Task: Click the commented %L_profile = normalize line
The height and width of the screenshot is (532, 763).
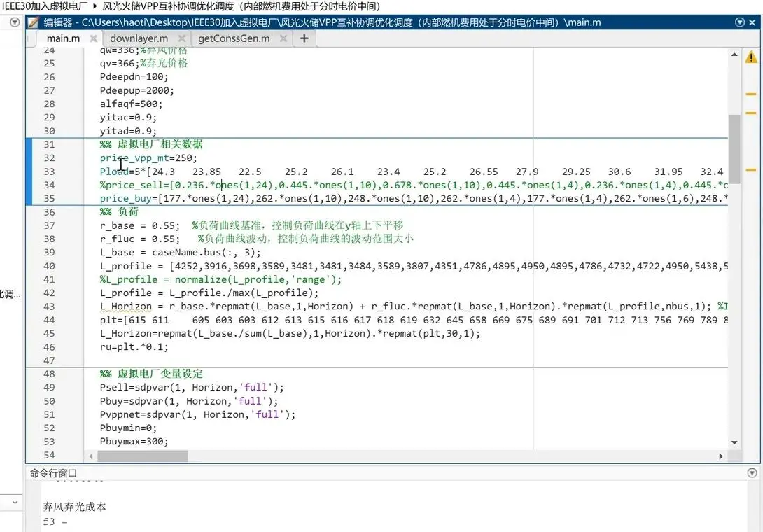Action: pos(220,279)
